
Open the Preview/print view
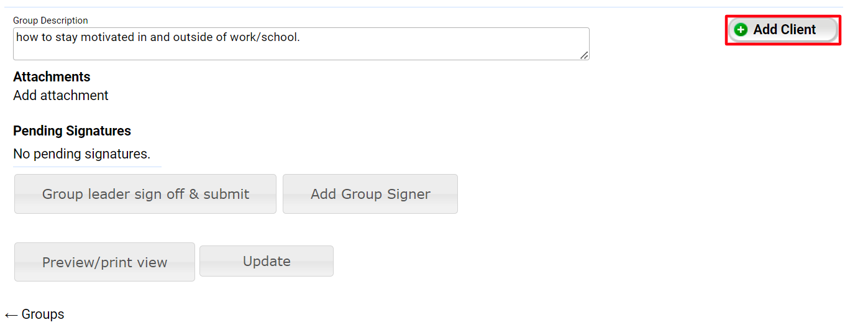tap(104, 262)
